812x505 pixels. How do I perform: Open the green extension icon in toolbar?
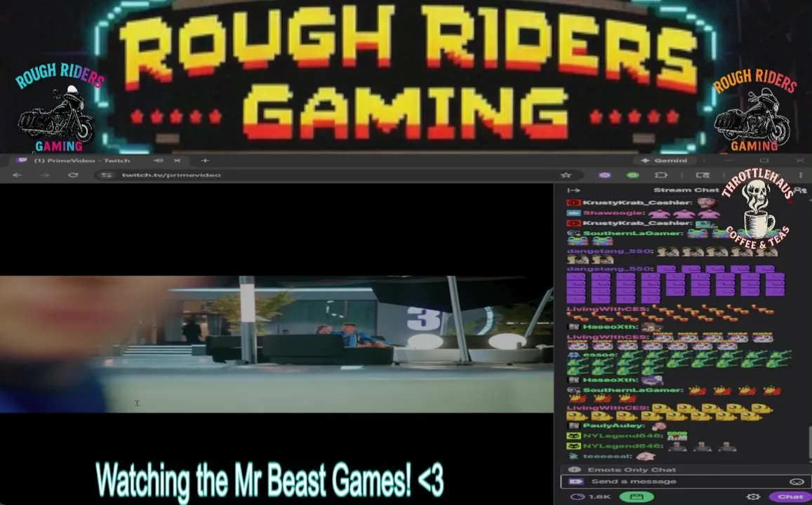[633, 175]
